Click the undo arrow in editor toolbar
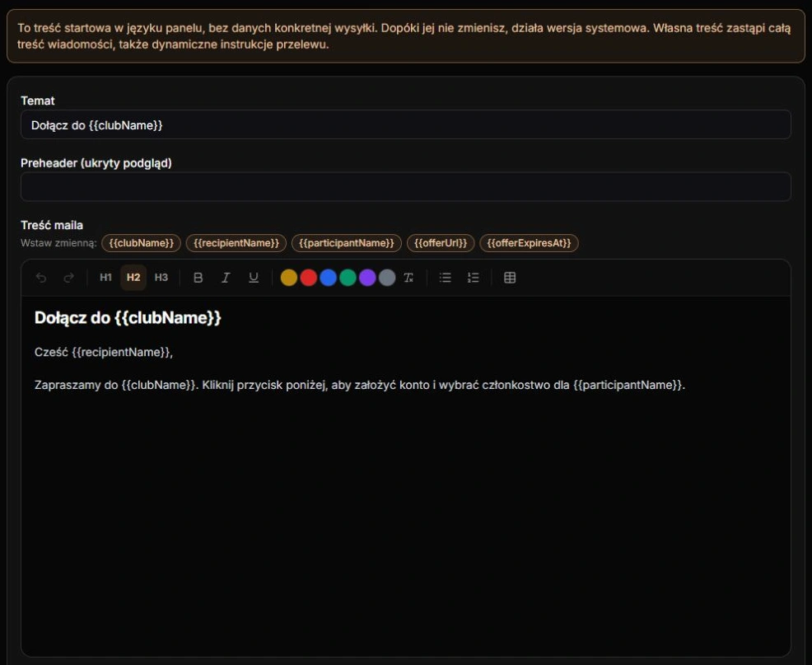The height and width of the screenshot is (665, 812). [41, 278]
